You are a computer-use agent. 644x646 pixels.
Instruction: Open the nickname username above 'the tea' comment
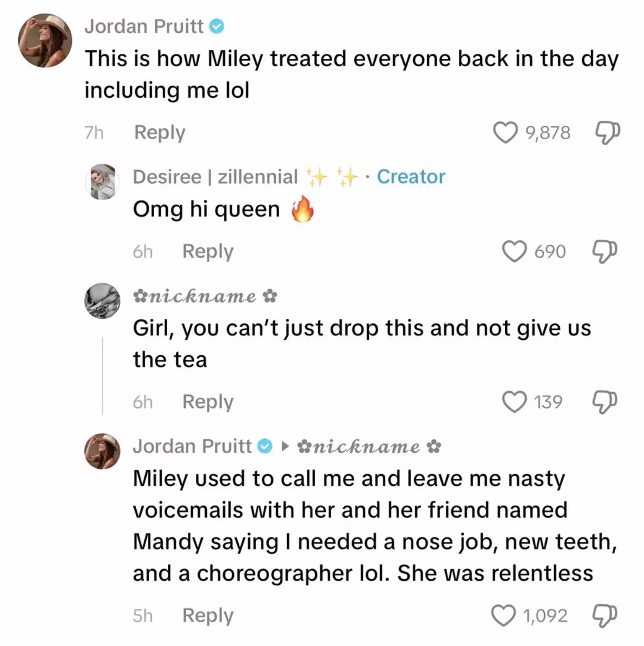coord(205,297)
